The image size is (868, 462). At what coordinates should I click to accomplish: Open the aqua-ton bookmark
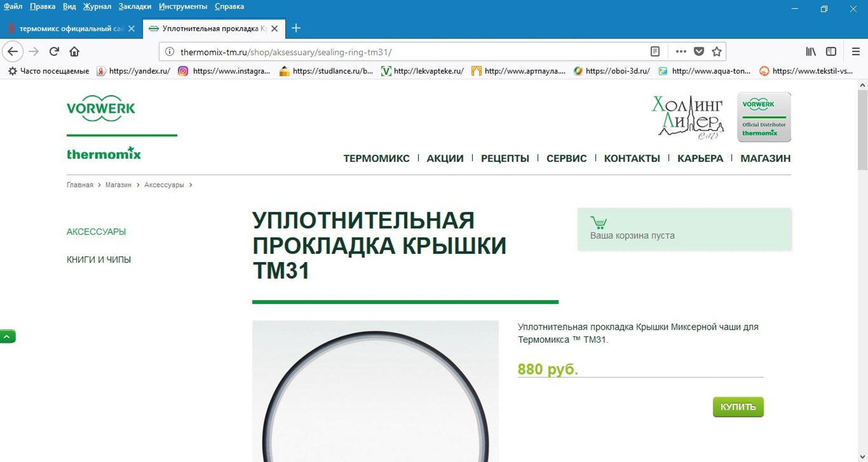(x=704, y=71)
